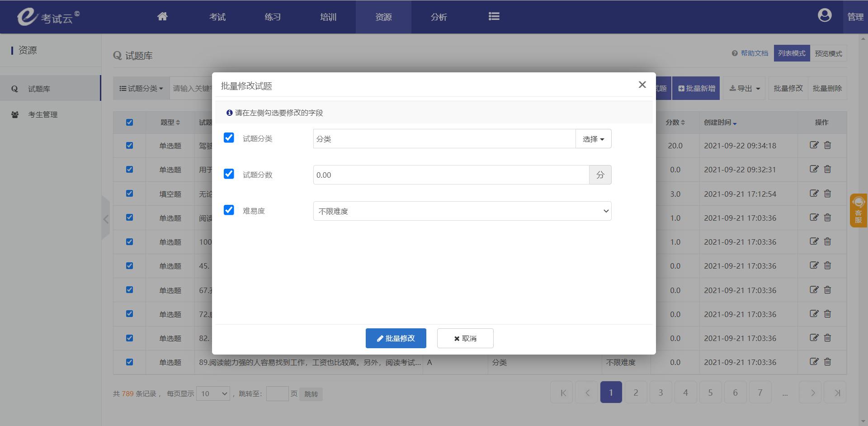Go to the last page arrow
The height and width of the screenshot is (426, 868).
pos(837,393)
